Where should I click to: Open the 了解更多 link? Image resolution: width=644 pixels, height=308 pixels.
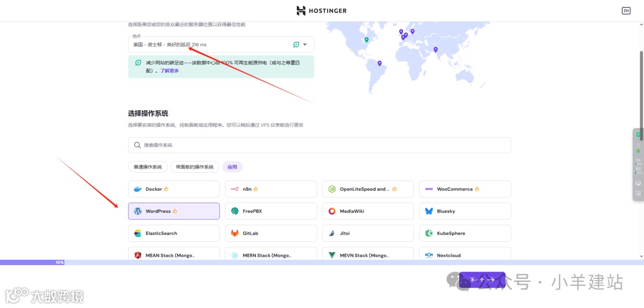[169, 70]
